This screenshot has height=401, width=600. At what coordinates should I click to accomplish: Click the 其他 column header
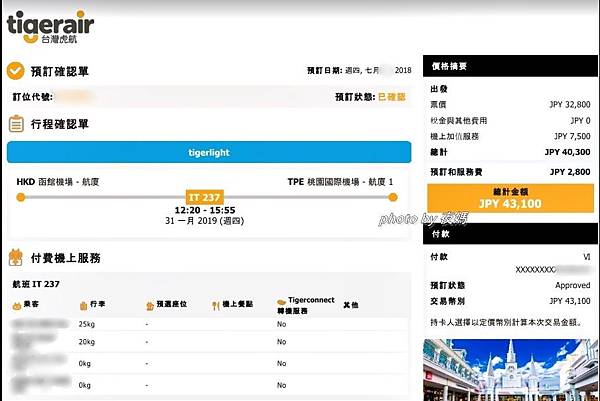click(351, 305)
